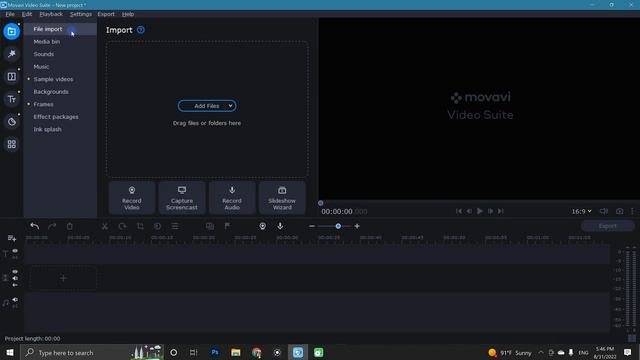
Task: Mute the music audio track
Action: tap(15, 300)
